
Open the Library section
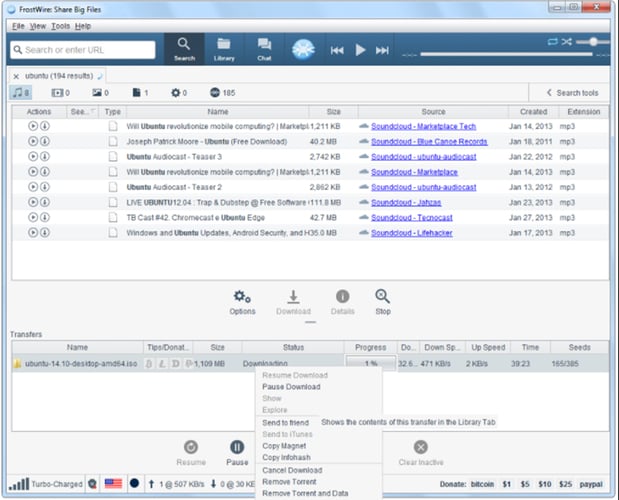pyautogui.click(x=224, y=48)
